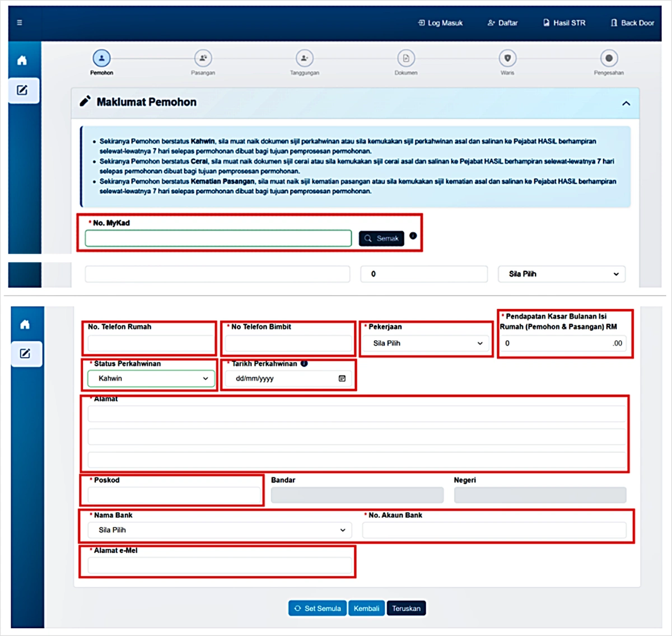This screenshot has height=636, width=672.
Task: Select the Pasangan step icon
Action: point(203,58)
